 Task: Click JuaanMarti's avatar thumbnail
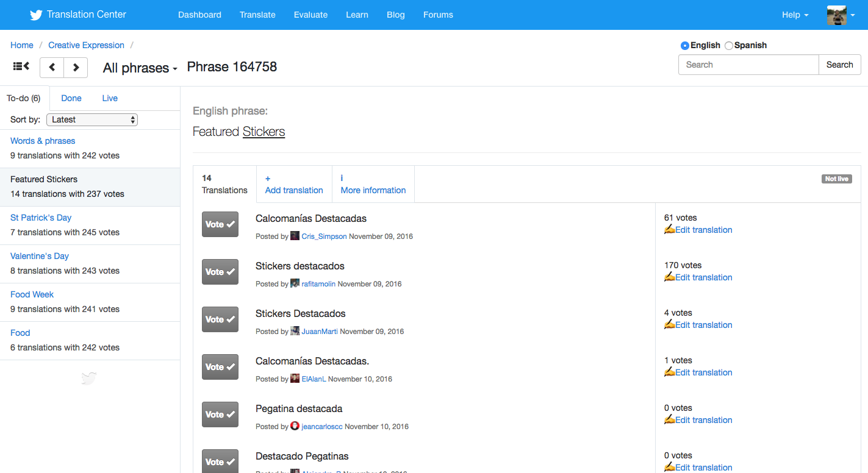click(295, 331)
